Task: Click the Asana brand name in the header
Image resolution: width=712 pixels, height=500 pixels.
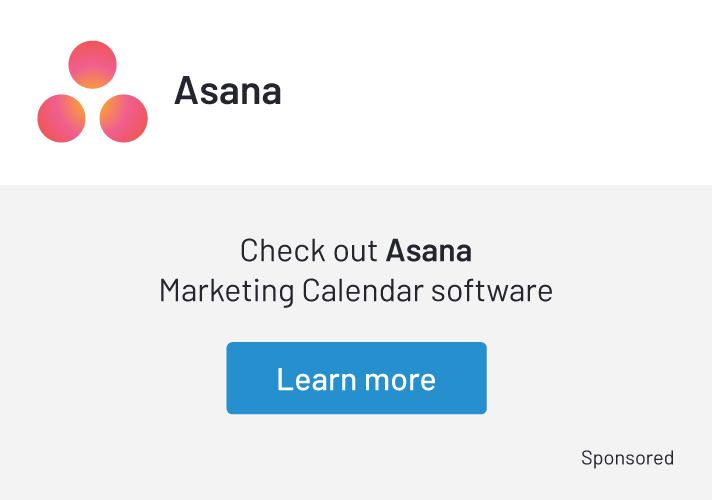Action: pos(228,91)
